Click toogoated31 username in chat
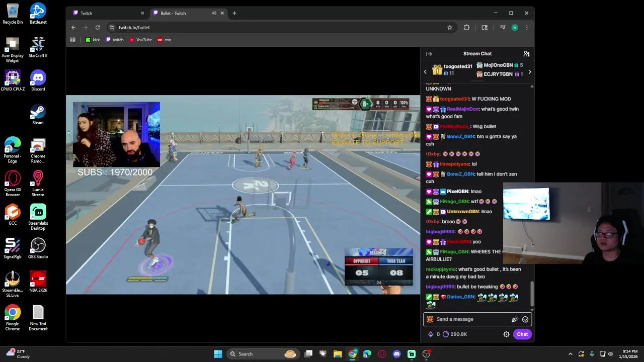Screen dimensions: 644x362 (x=454, y=99)
